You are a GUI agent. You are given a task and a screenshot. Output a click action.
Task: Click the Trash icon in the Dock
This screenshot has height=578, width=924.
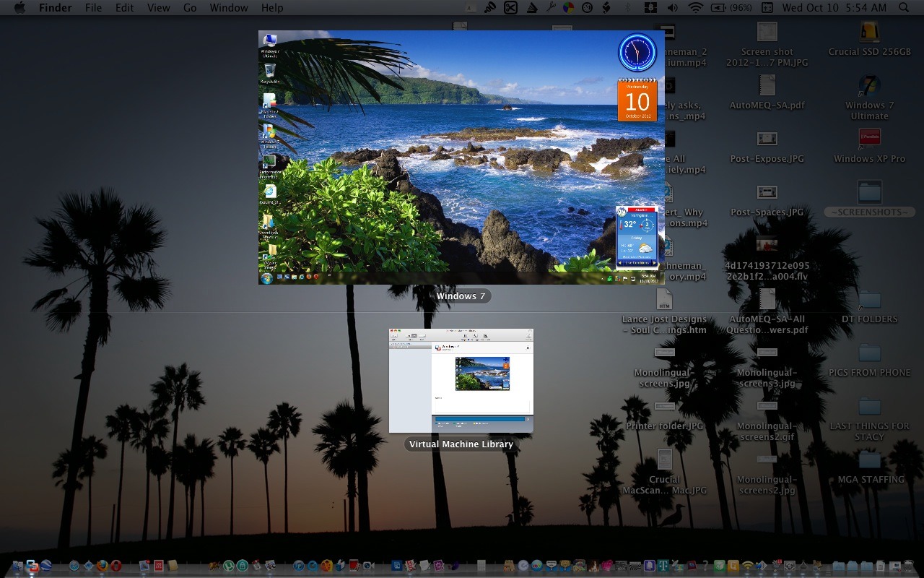coord(908,566)
